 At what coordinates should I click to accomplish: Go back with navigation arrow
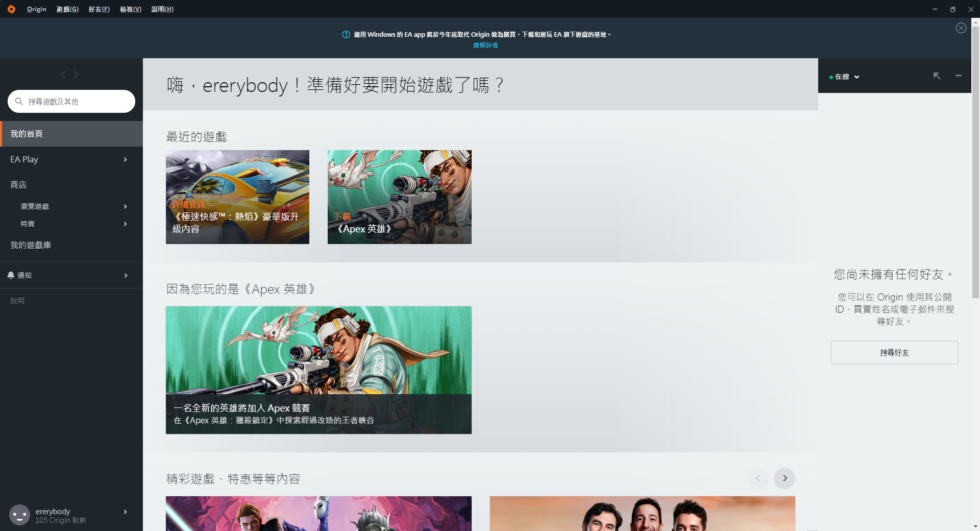(x=63, y=75)
